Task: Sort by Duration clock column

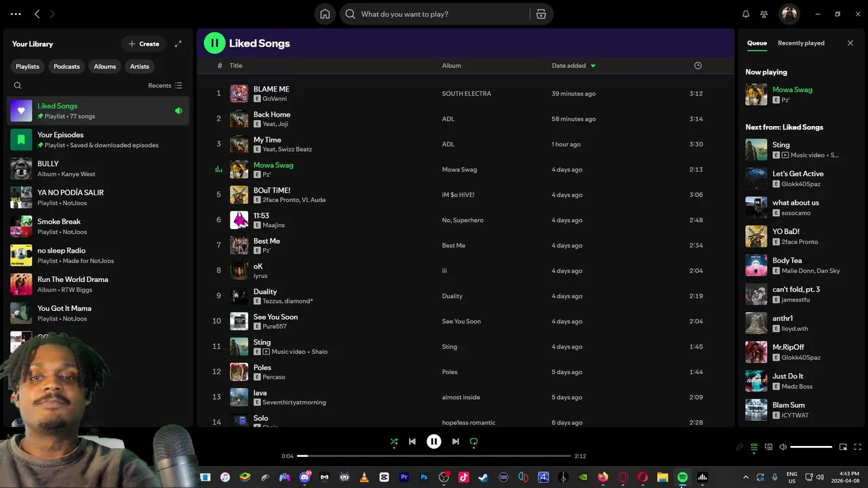Action: point(698,66)
